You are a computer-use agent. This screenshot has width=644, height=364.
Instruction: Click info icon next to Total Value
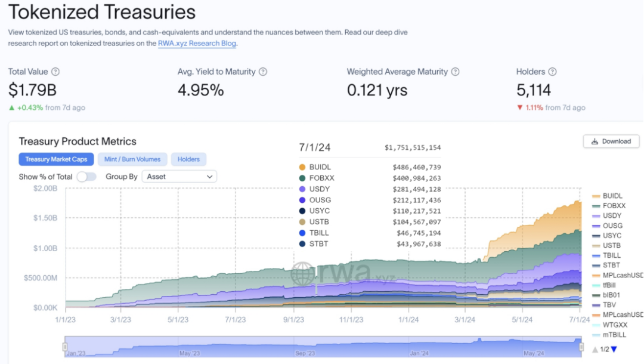(55, 72)
